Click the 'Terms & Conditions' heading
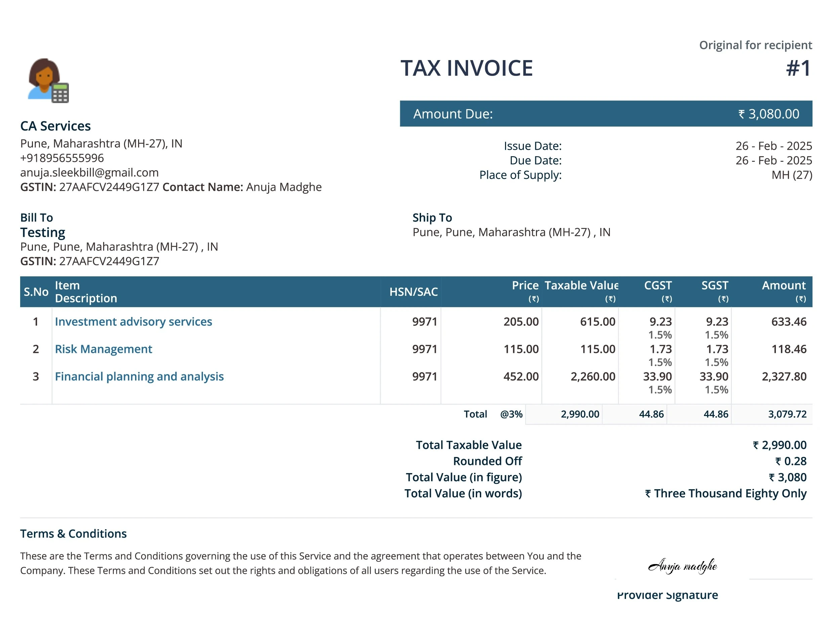This screenshot has width=833, height=644. tap(73, 534)
